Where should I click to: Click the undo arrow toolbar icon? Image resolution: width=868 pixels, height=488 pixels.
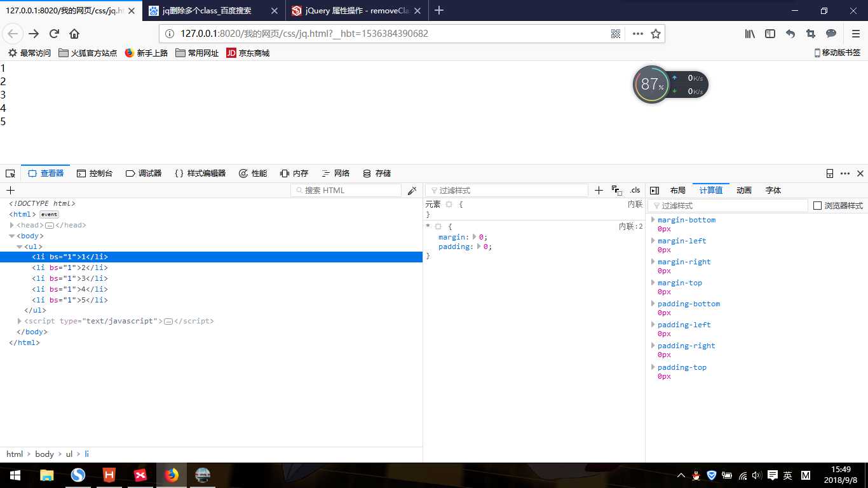pyautogui.click(x=790, y=34)
